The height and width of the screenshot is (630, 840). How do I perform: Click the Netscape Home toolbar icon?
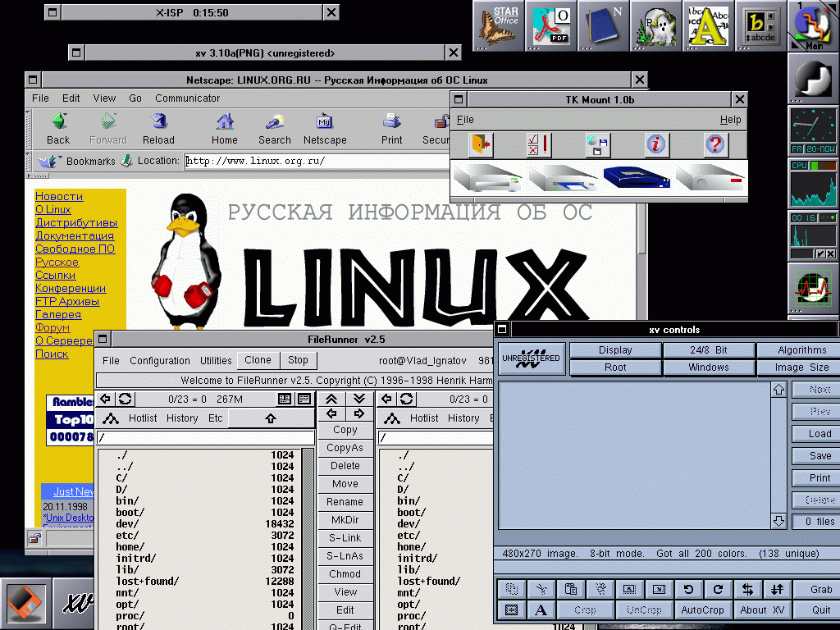(x=225, y=129)
